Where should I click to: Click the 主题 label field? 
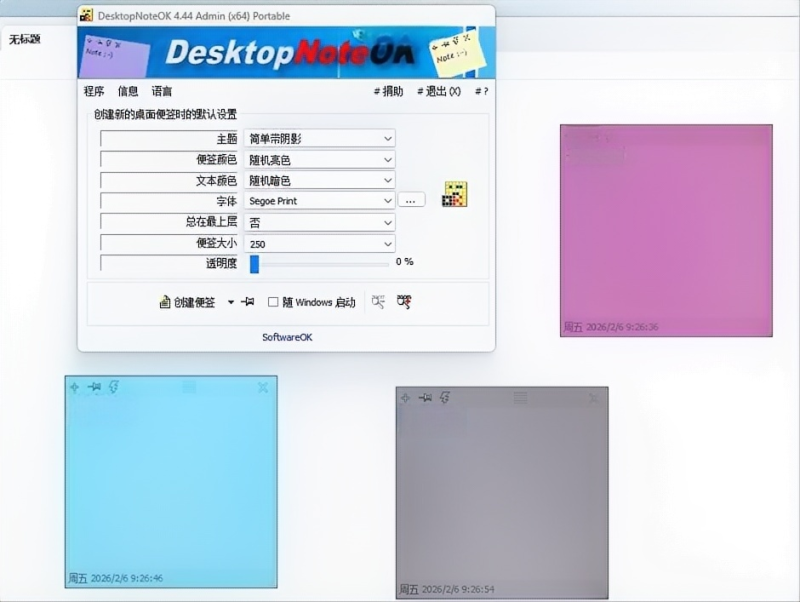pyautogui.click(x=169, y=138)
